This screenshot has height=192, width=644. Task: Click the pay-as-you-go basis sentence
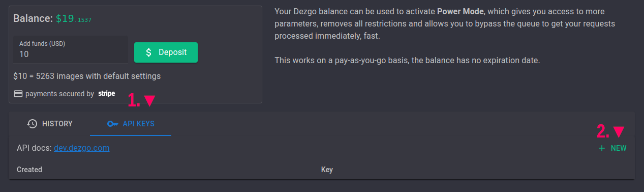407,60
